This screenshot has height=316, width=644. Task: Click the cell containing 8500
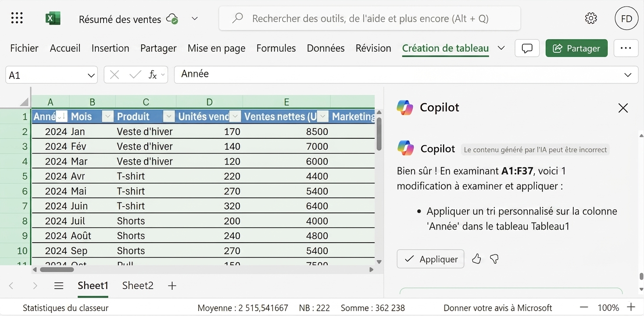tap(286, 131)
